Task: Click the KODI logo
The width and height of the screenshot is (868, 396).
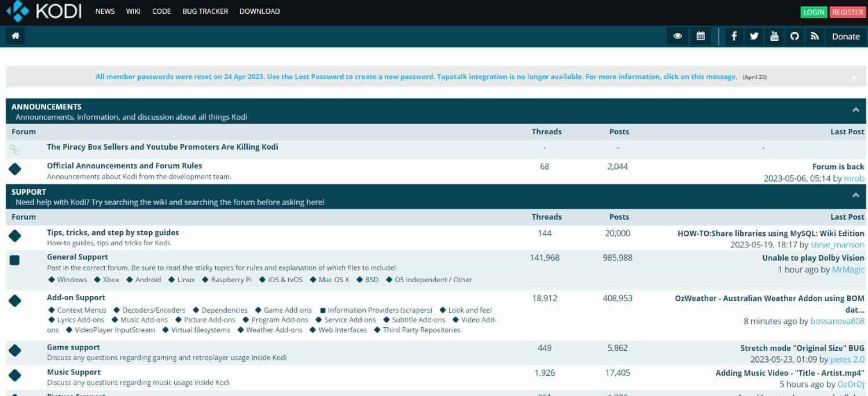Action: [44, 11]
